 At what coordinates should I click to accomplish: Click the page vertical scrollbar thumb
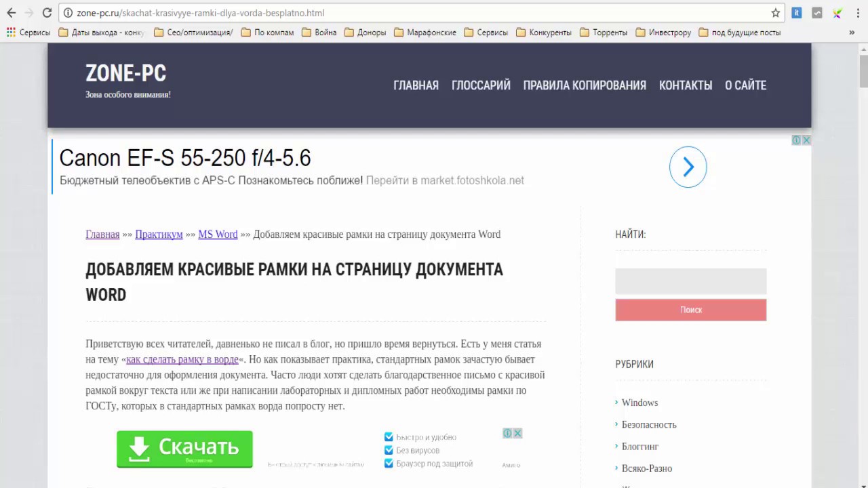coord(863,70)
